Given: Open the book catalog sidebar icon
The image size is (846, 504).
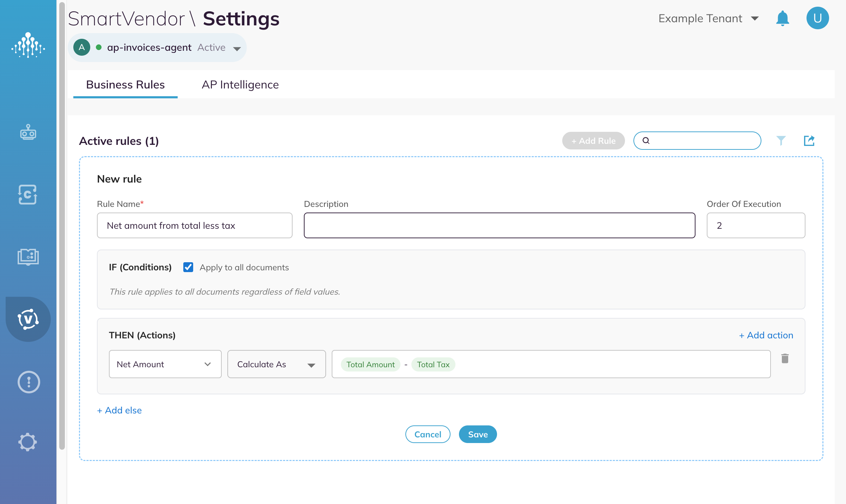Looking at the screenshot, I should coord(28,257).
